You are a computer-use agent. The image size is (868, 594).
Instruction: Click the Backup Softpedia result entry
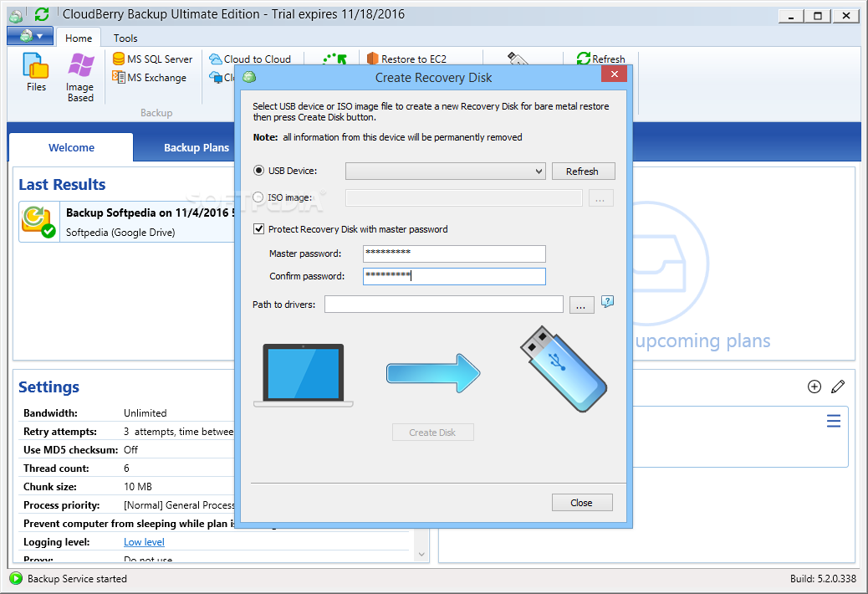point(127,222)
